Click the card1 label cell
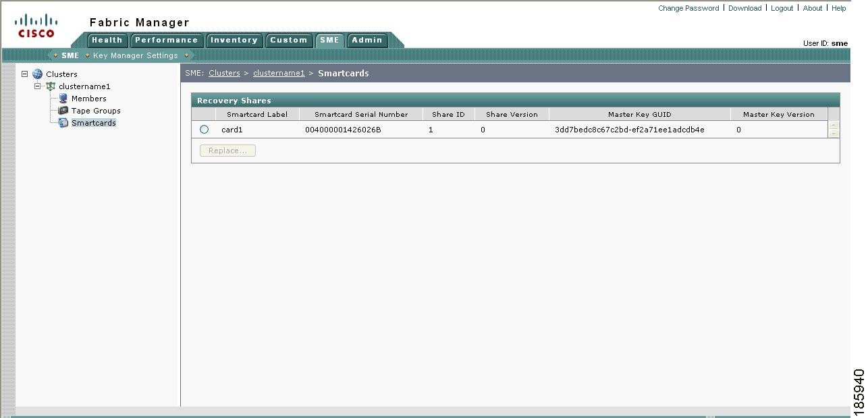Viewport: 868px width, 418px height. (x=232, y=130)
